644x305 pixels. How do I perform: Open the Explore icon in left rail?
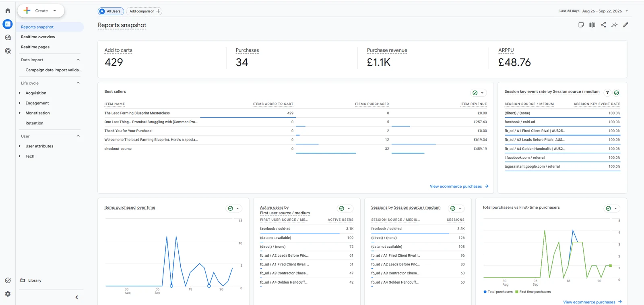[8, 37]
